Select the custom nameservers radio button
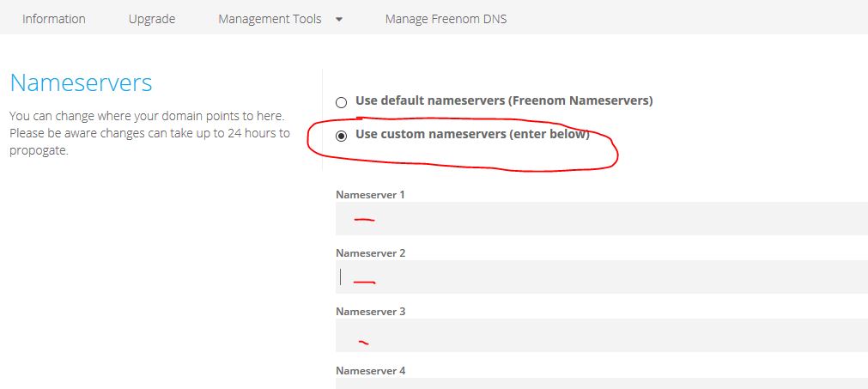 click(342, 136)
